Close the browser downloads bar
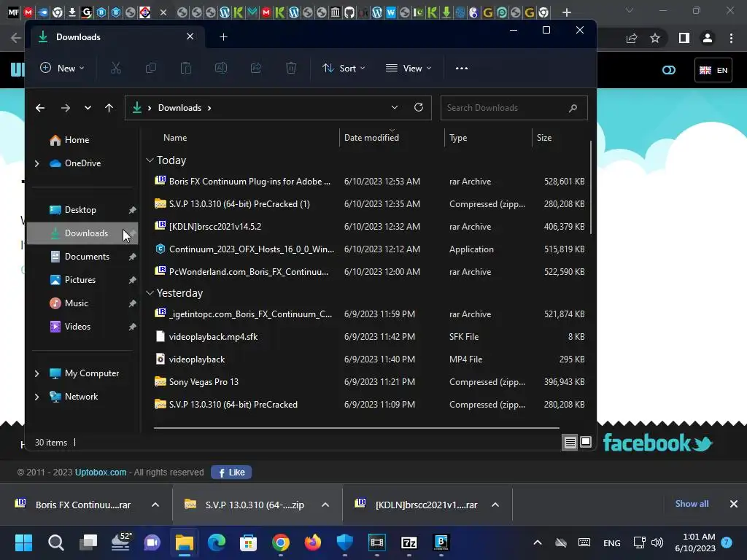747x560 pixels. coord(734,504)
